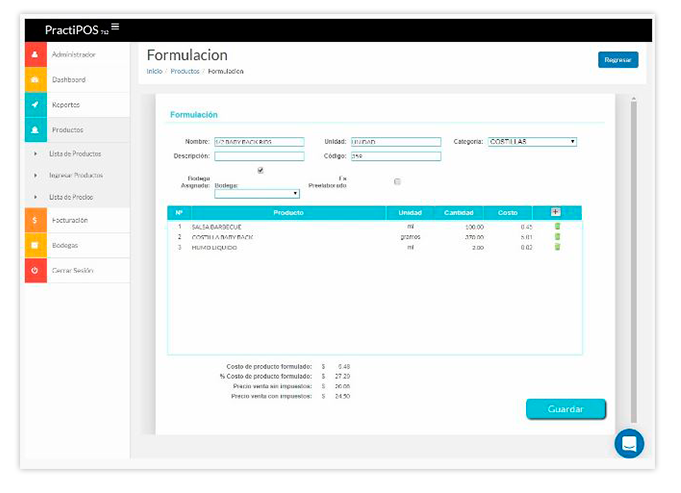This screenshot has width=681, height=493.
Task: Open the Dashboard icon in sidebar
Action: point(36,79)
